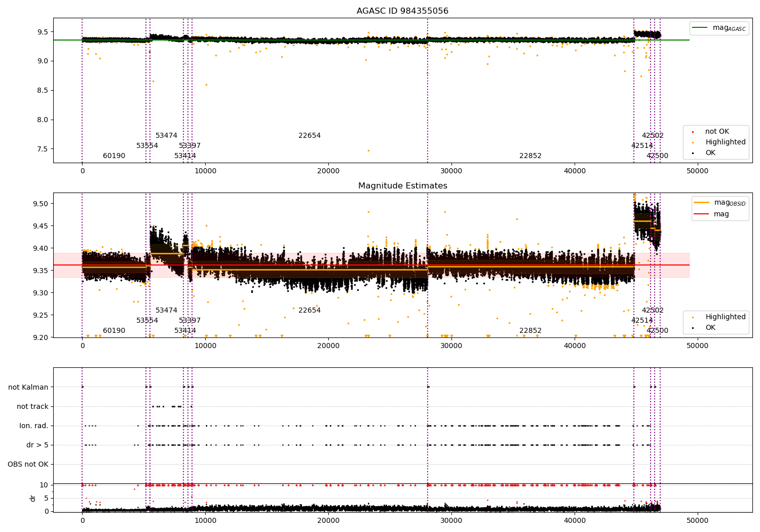Screen dimensions: 760x532
Task: Click the 0 x-tick under the bottom plot
Action: coord(82,521)
